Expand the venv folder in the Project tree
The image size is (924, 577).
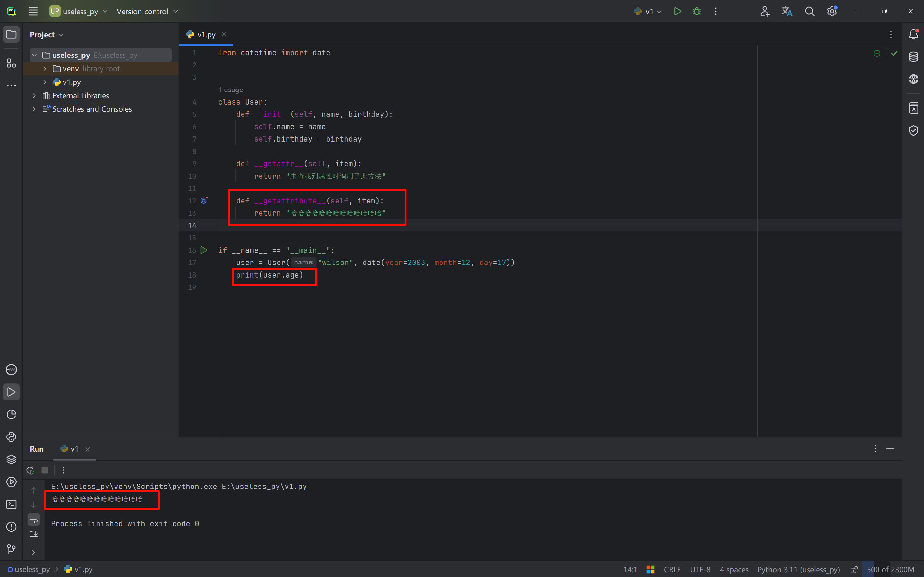[45, 69]
